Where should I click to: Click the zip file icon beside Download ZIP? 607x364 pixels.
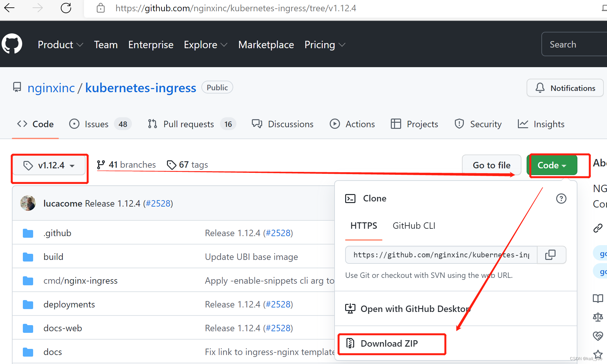(350, 343)
